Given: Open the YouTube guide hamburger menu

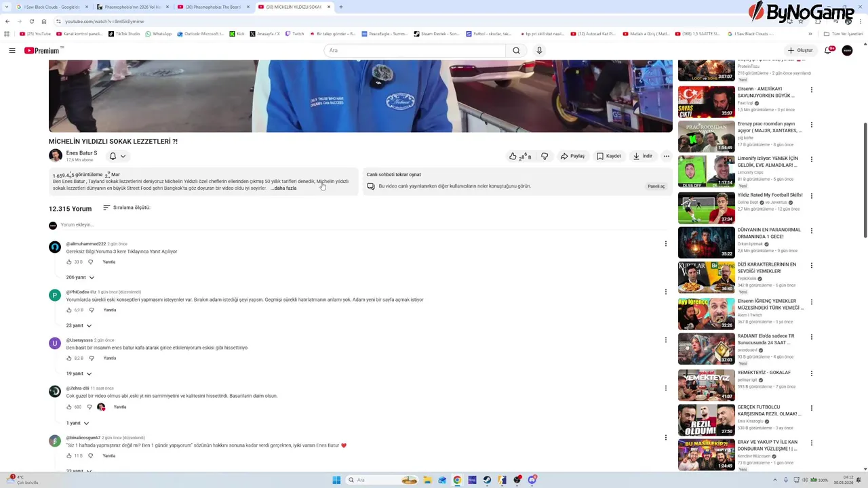Looking at the screenshot, I should click(x=12, y=50).
